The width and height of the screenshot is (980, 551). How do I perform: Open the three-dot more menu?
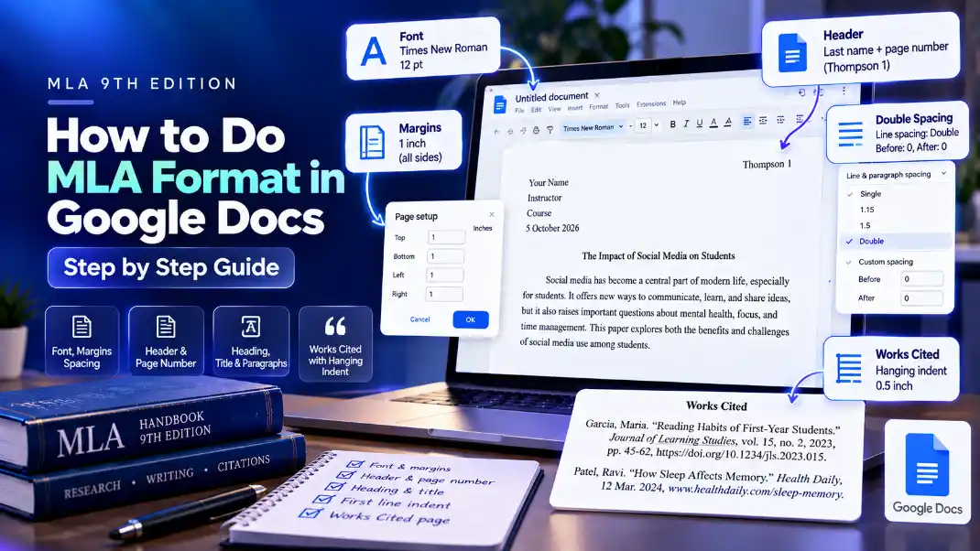(844, 91)
